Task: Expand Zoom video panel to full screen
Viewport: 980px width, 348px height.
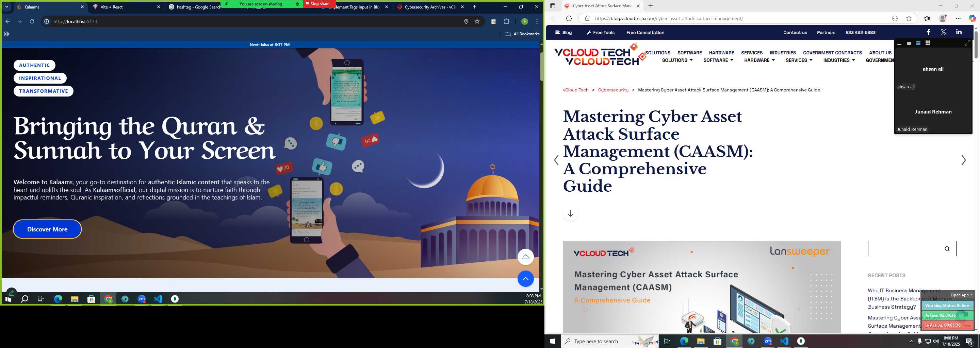Action: (x=967, y=43)
